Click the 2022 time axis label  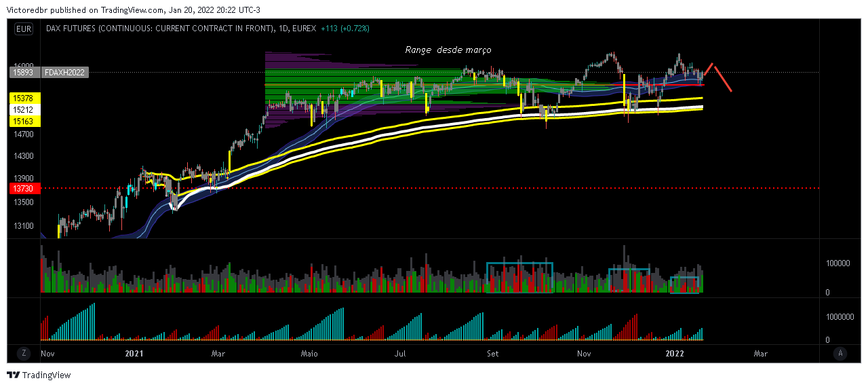675,354
